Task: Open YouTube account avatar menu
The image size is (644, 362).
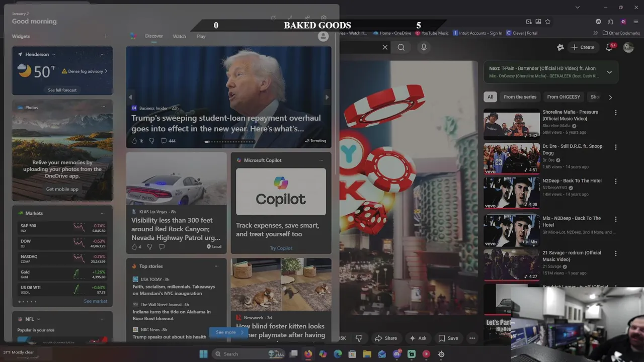Action: click(628, 47)
